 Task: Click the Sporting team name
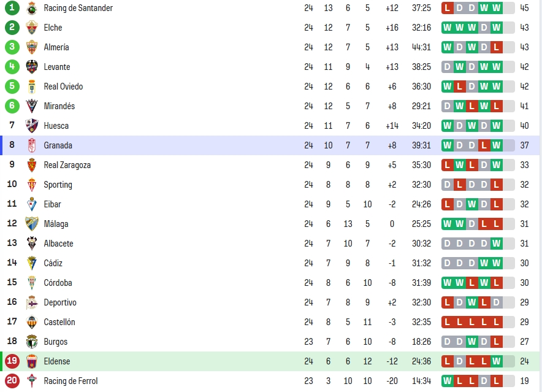click(x=58, y=185)
